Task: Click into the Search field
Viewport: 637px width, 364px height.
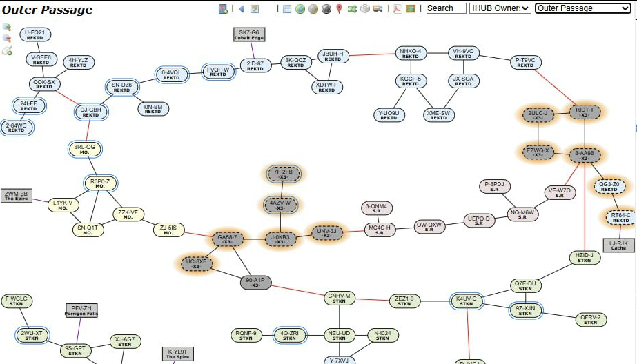Action: tap(446, 8)
